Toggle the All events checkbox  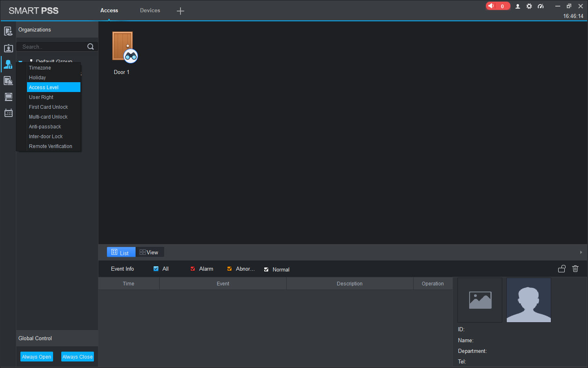[156, 269]
